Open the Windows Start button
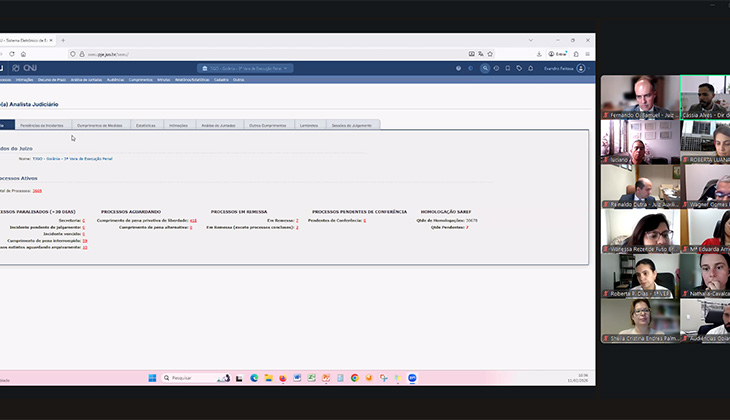 152,378
